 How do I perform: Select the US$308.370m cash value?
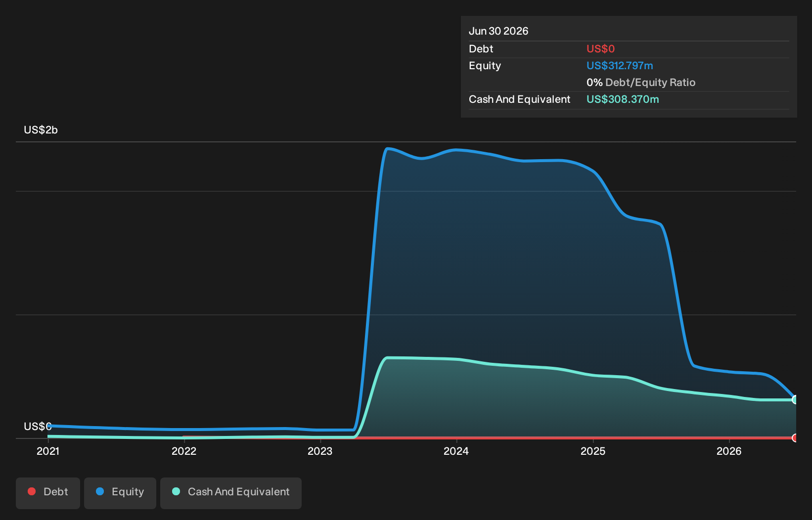point(623,99)
